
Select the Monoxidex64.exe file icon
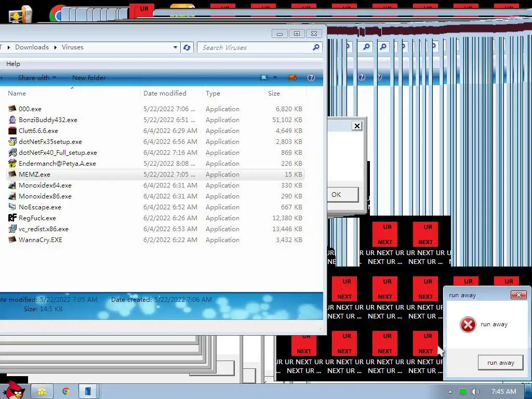tap(12, 185)
